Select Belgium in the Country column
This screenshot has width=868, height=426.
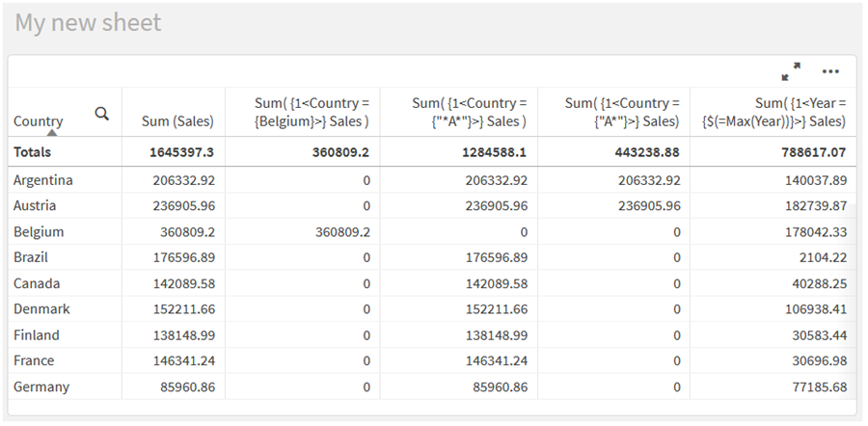coord(39,232)
